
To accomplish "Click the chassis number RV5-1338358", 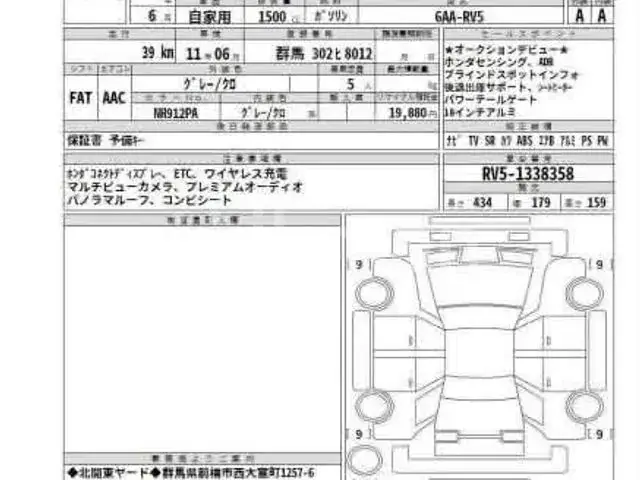I will coord(528,174).
